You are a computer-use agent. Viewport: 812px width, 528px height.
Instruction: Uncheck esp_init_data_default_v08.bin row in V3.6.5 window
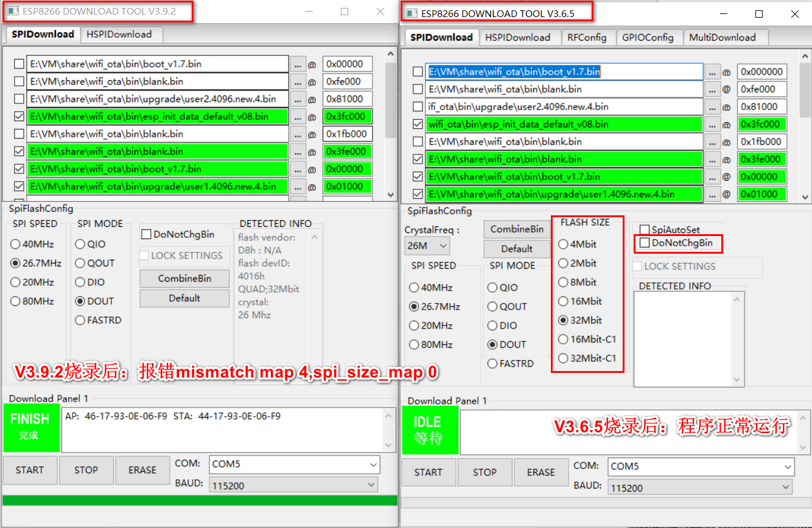pyautogui.click(x=418, y=124)
